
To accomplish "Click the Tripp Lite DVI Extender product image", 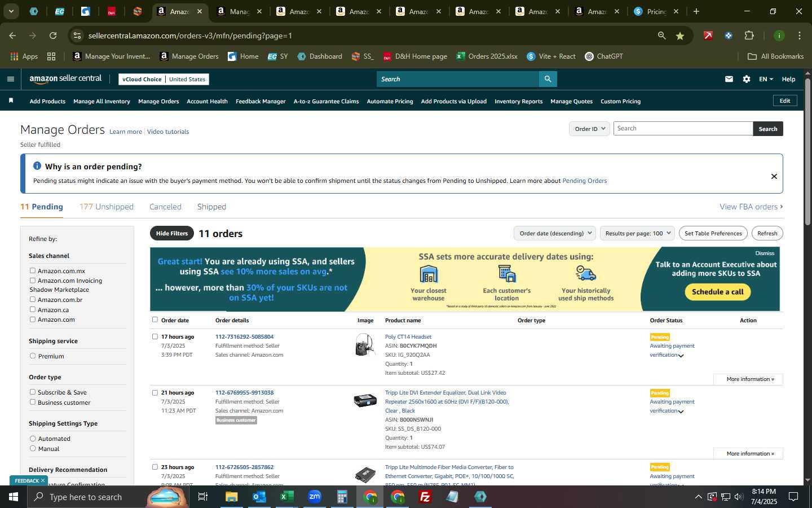I will [365, 400].
